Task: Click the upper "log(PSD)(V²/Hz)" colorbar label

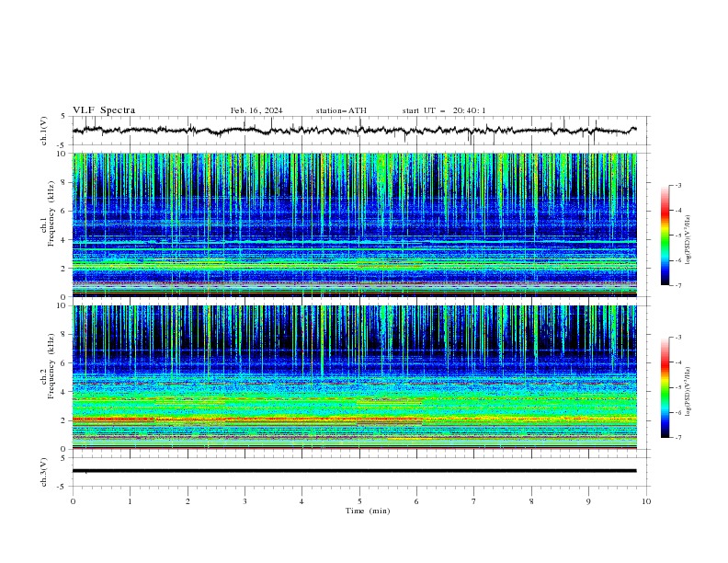Action: pos(688,240)
